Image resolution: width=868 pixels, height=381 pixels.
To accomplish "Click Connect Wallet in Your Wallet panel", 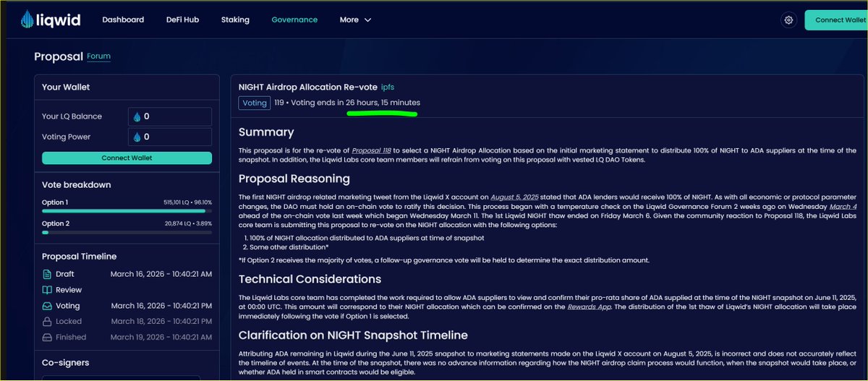I will point(127,158).
